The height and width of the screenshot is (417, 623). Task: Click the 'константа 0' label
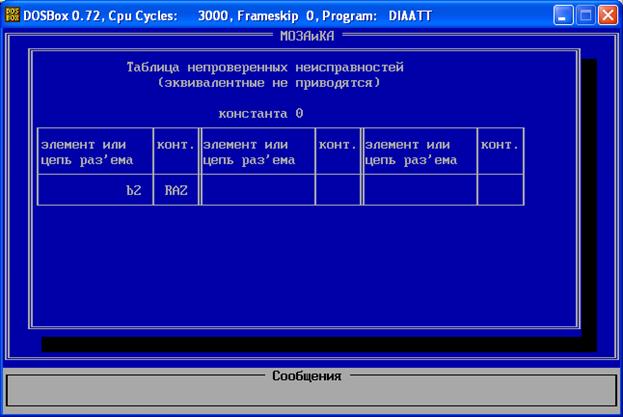tap(260, 113)
